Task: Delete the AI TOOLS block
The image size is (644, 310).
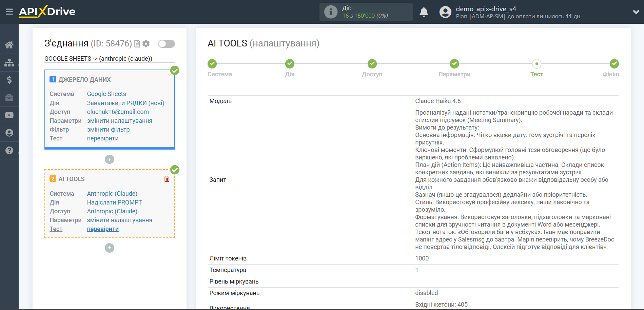Action: [167, 179]
